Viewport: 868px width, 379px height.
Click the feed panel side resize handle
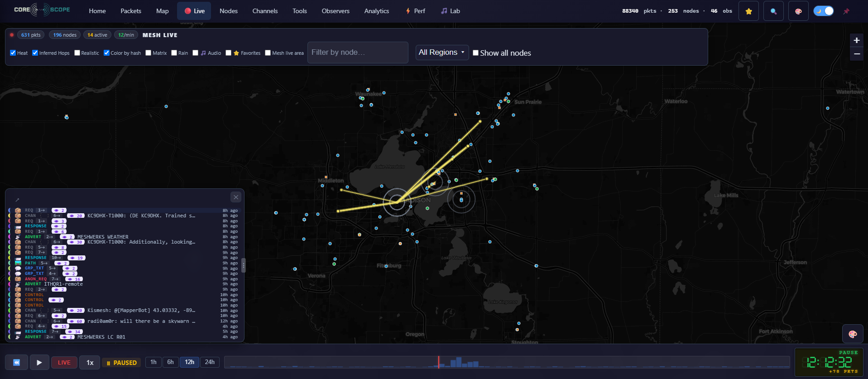pos(243,265)
